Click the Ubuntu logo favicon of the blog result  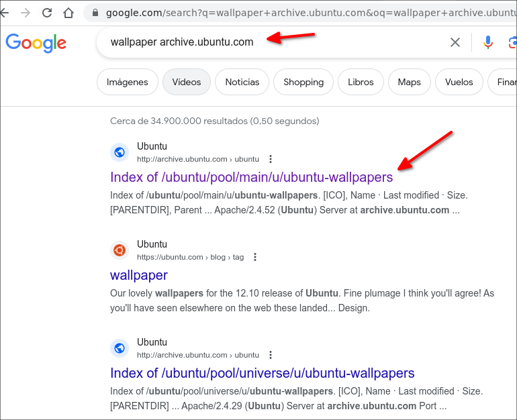(x=120, y=250)
